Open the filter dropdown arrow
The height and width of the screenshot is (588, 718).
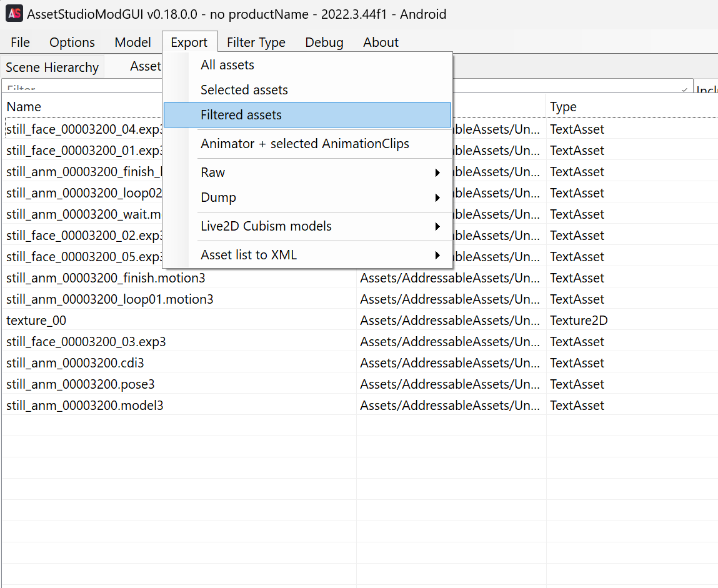pyautogui.click(x=685, y=89)
